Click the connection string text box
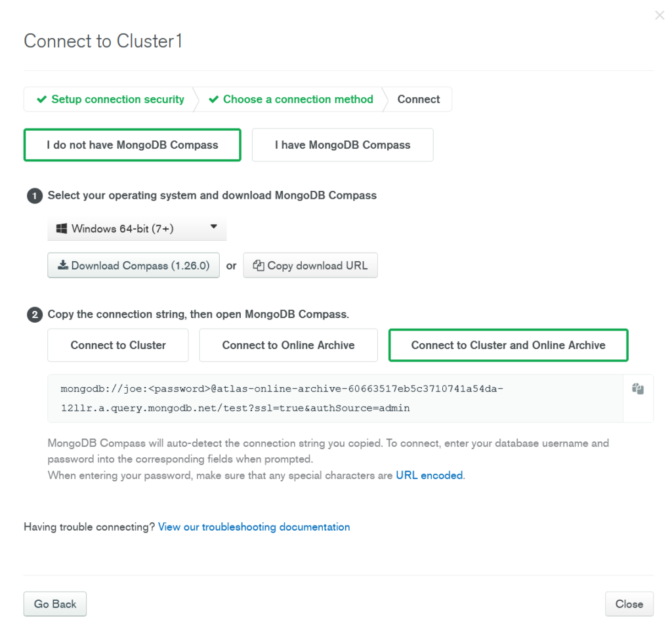Viewport: 672px width, 633px height. [335, 398]
